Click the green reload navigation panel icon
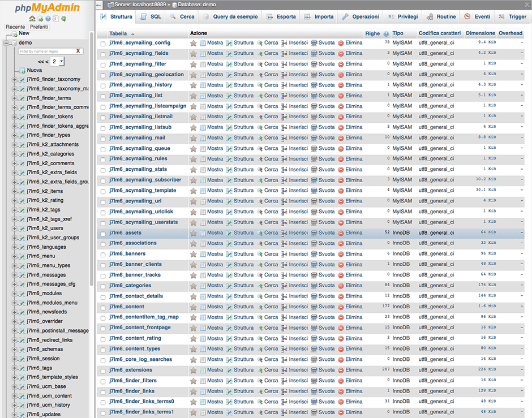 [x=63, y=19]
